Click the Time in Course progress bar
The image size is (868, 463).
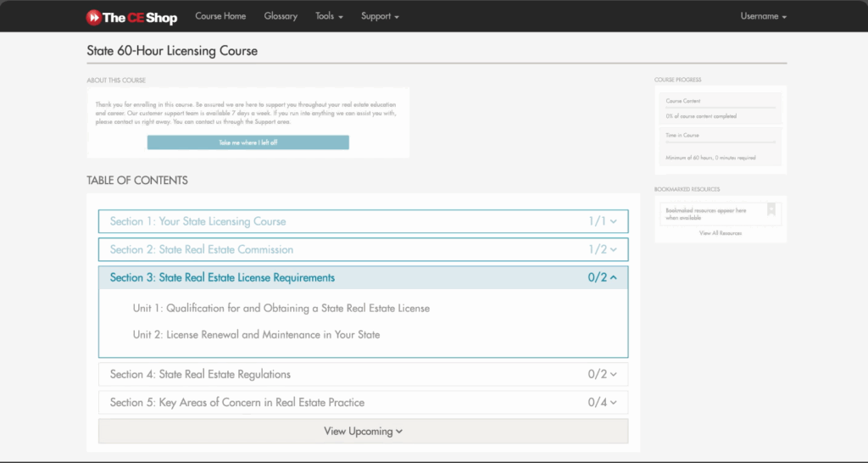point(721,142)
